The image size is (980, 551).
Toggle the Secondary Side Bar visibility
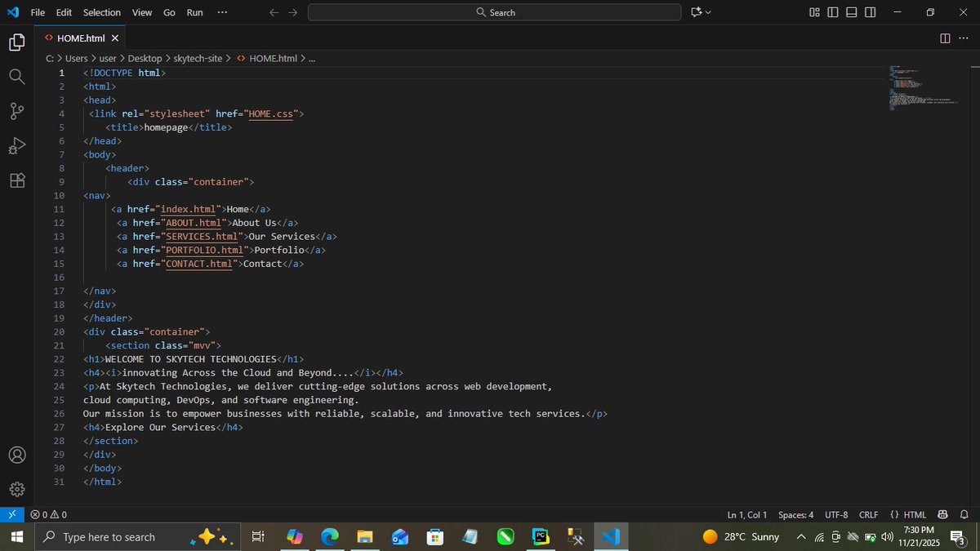[x=871, y=12]
